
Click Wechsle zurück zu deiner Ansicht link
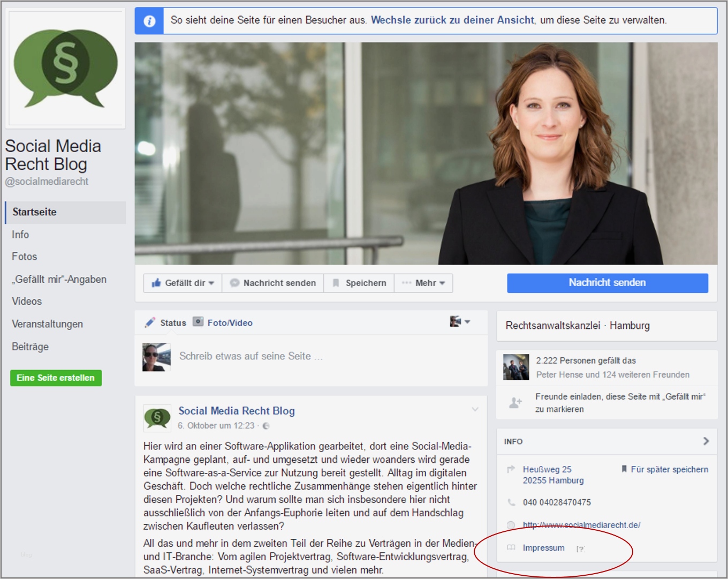pyautogui.click(x=452, y=20)
